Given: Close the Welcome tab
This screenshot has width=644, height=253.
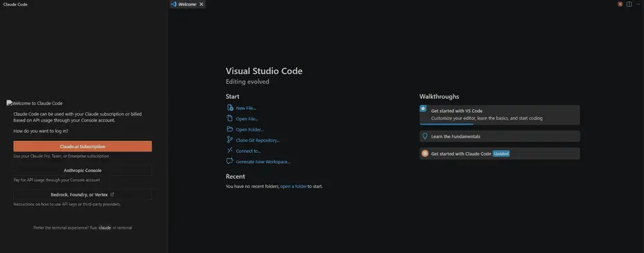Looking at the screenshot, I should 201,4.
